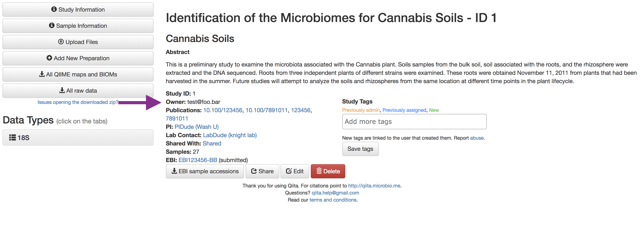644x234 pixels.
Task: Click the Sample Information info icon
Action: 52,26
